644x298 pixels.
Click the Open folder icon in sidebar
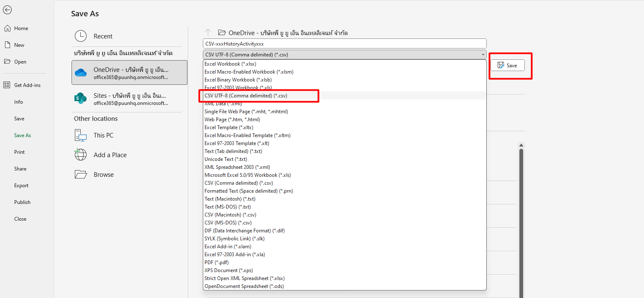pyautogui.click(x=7, y=62)
